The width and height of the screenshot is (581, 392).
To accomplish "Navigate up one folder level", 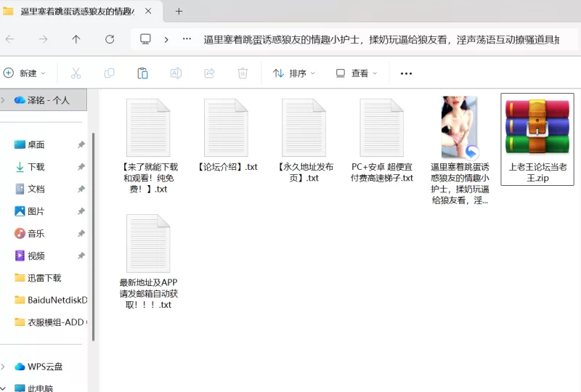I will pyautogui.click(x=76, y=39).
